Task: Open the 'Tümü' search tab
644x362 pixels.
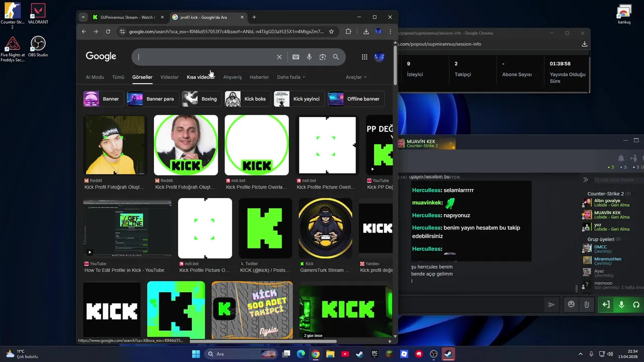Action: click(x=118, y=77)
